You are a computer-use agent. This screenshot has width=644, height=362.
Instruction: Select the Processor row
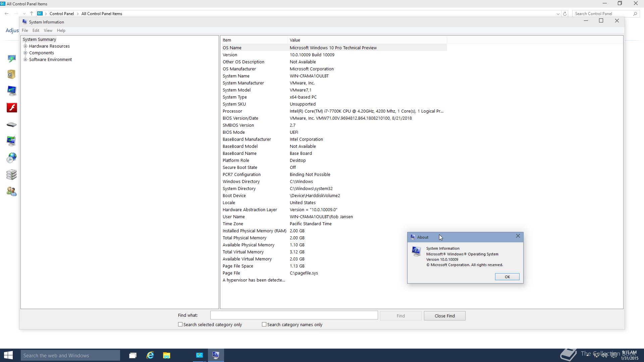point(334,111)
